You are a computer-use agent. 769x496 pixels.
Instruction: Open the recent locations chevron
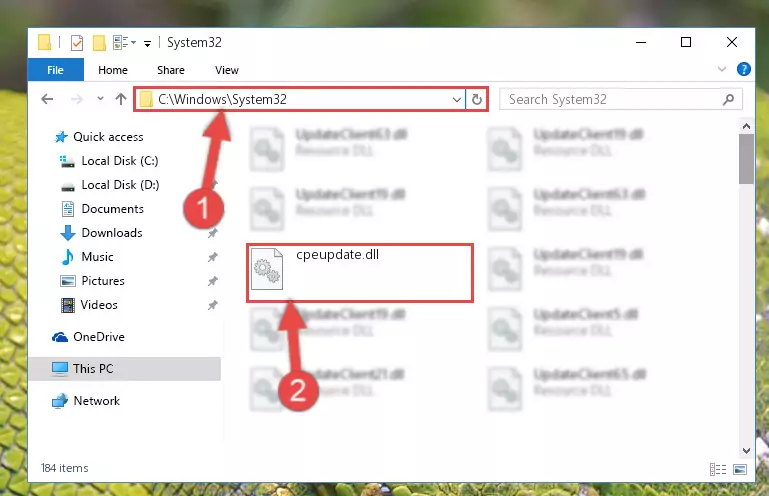(x=100, y=99)
